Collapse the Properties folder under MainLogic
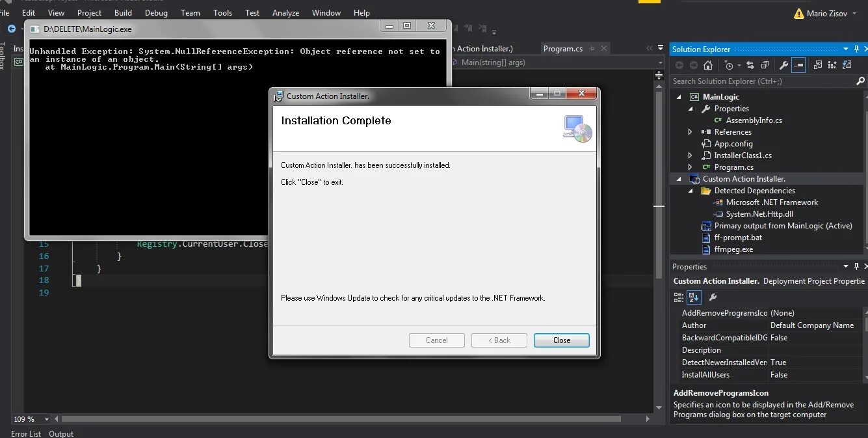This screenshot has width=868, height=438. [x=691, y=109]
